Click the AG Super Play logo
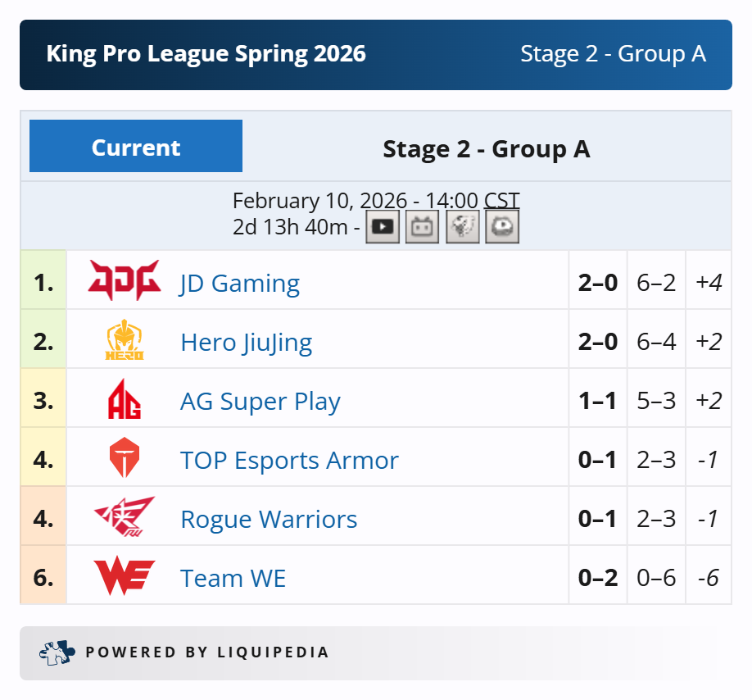The height and width of the screenshot is (700, 752). [x=125, y=398]
